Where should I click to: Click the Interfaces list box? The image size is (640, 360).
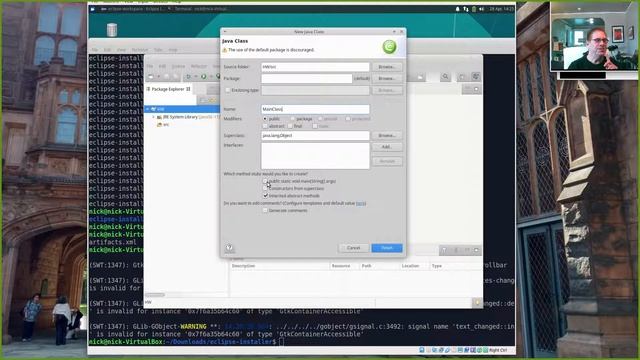315,156
